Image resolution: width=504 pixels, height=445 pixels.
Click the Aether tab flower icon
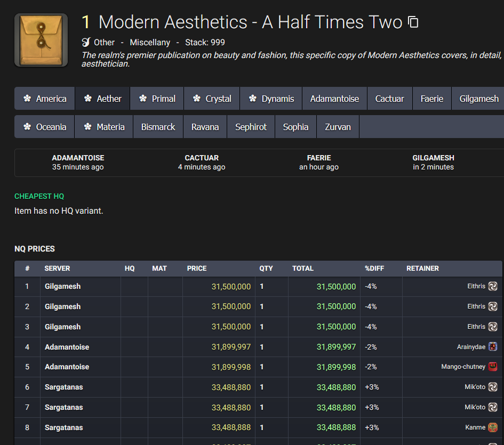[x=88, y=98]
